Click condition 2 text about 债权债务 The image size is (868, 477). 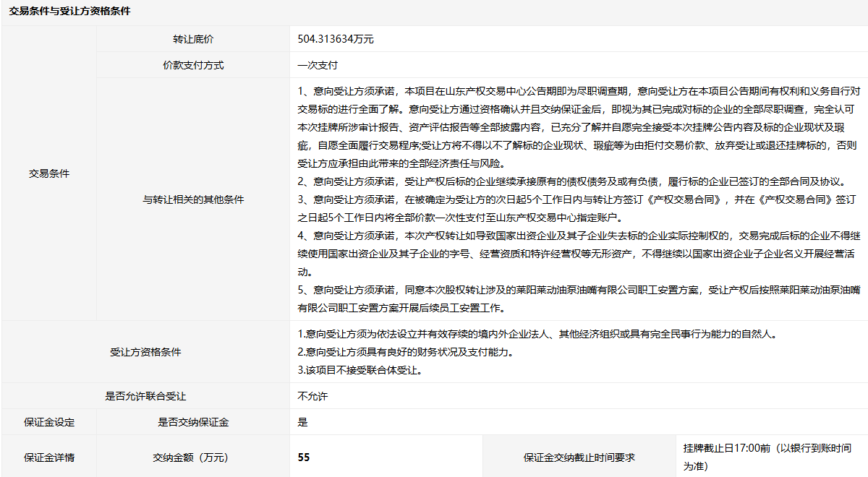click(x=571, y=181)
